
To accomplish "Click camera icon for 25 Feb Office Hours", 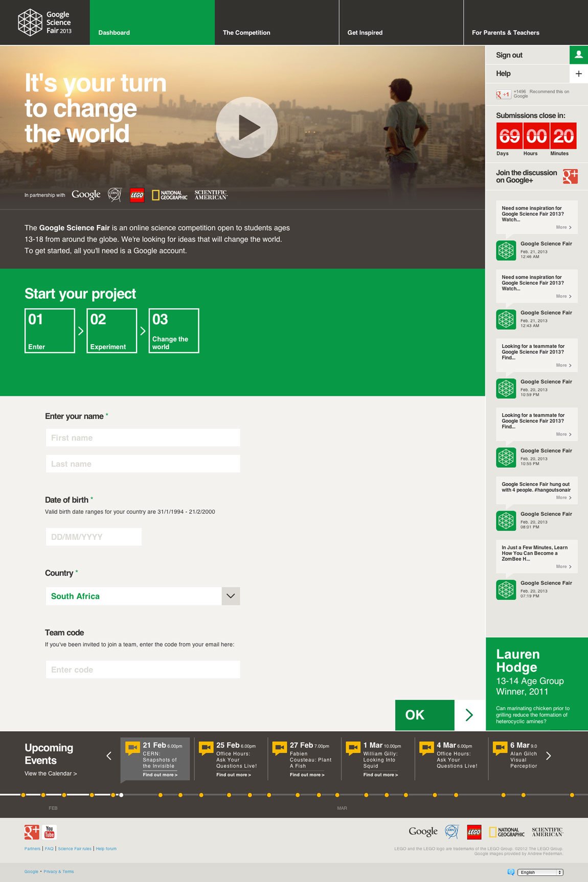I will tap(206, 748).
